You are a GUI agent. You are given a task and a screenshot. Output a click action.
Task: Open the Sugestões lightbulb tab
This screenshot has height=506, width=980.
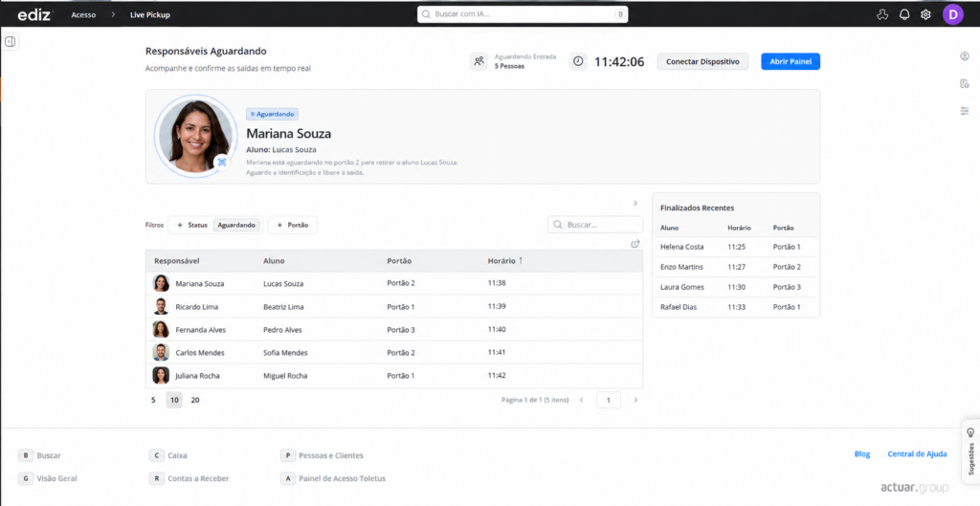click(970, 451)
